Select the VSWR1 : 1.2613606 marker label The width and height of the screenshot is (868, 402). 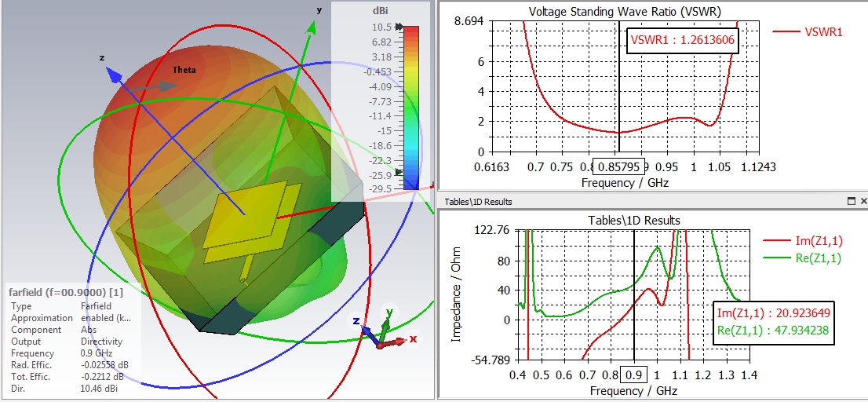[683, 40]
